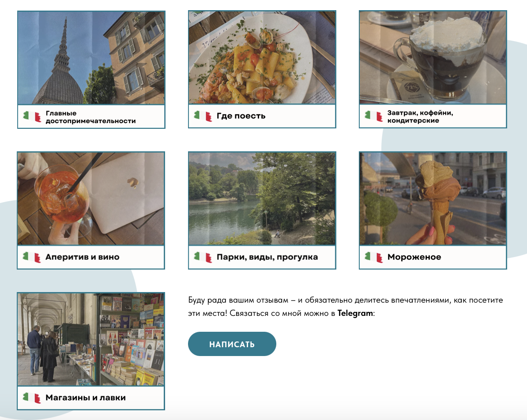
Task: Click the Магазины и лавки title text
Action: click(86, 397)
